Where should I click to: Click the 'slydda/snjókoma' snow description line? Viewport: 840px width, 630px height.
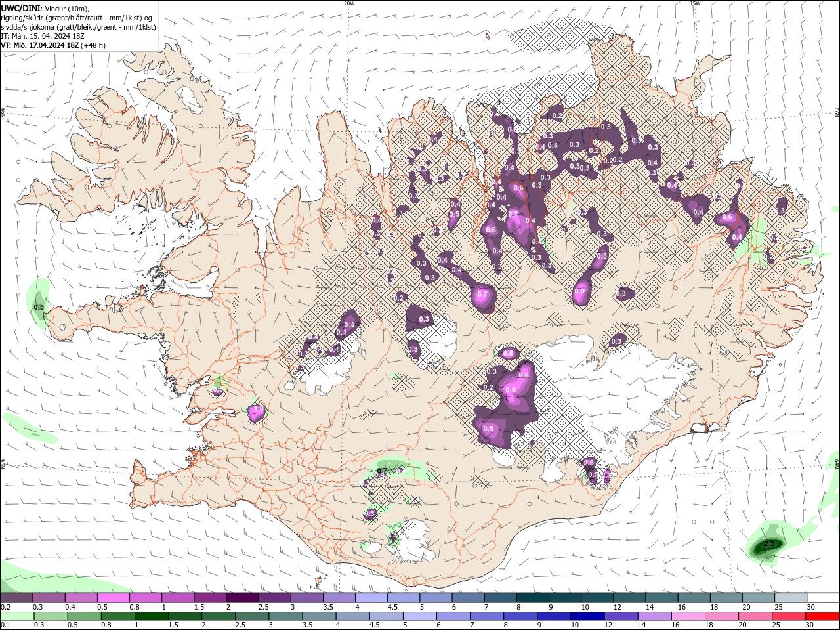(78, 27)
